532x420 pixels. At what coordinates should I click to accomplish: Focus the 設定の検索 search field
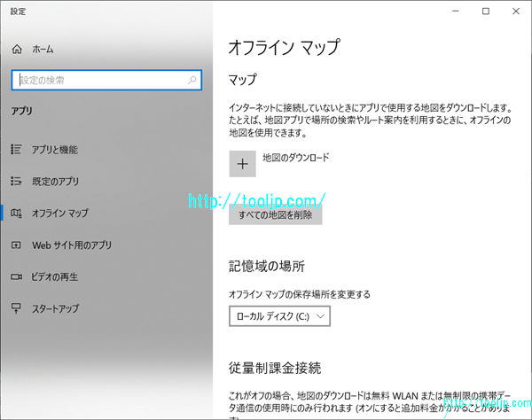pyautogui.click(x=98, y=80)
